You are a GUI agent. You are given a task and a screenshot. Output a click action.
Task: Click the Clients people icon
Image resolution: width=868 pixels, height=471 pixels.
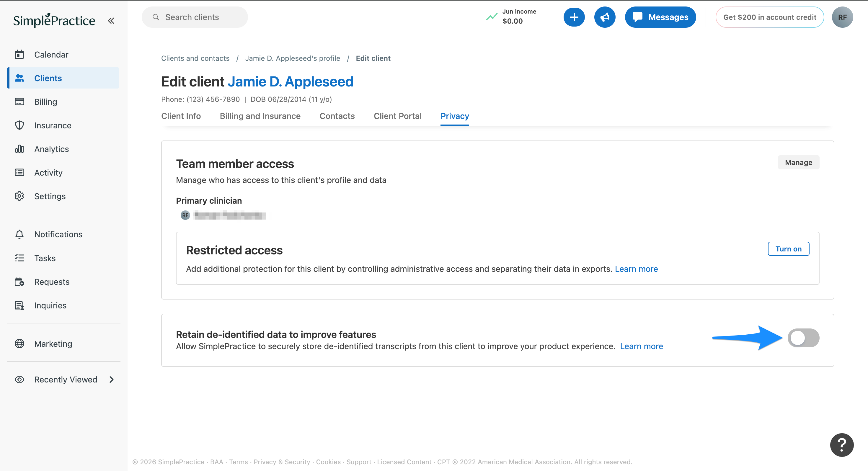coord(19,78)
